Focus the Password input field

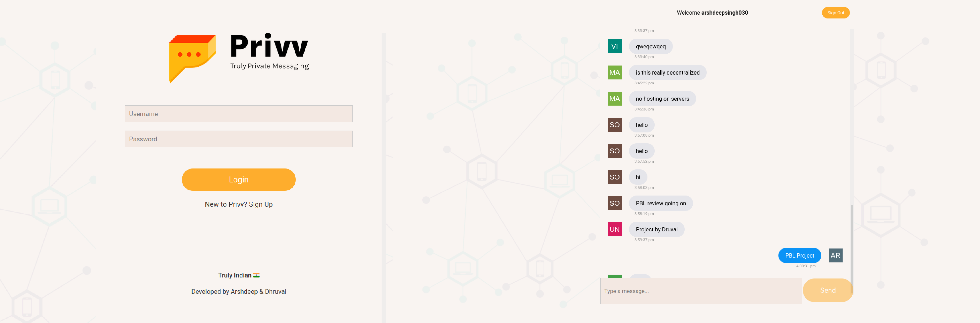(x=239, y=139)
